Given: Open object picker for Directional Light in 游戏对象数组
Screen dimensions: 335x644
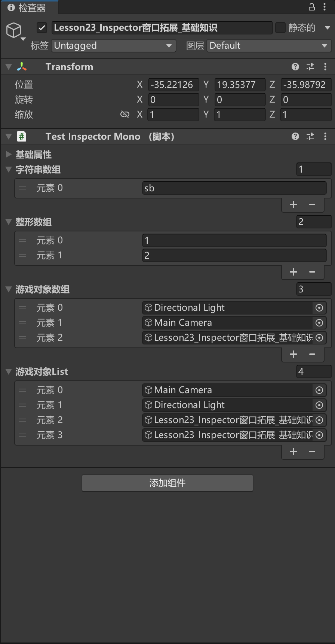Looking at the screenshot, I should (319, 308).
